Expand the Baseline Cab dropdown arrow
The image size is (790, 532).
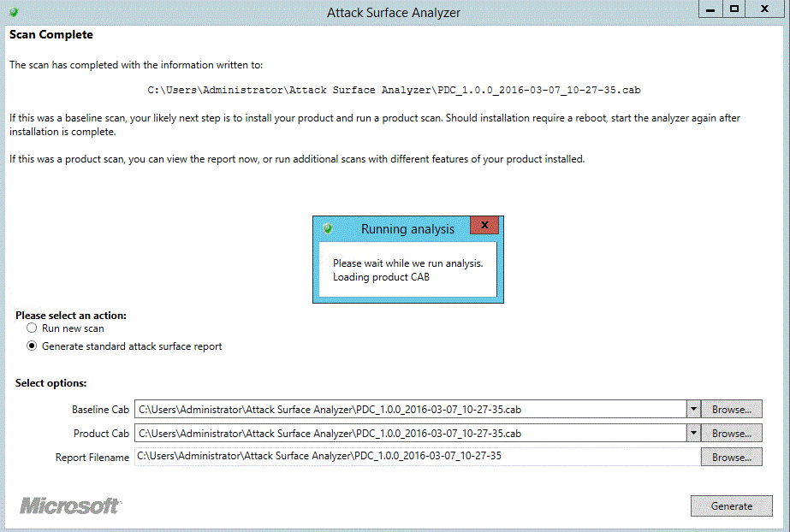[x=692, y=410]
